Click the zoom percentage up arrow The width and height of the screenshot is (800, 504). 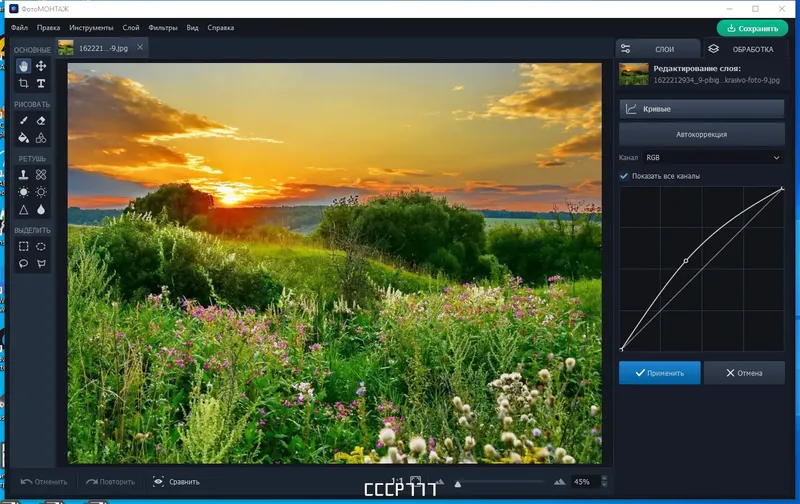[604, 478]
